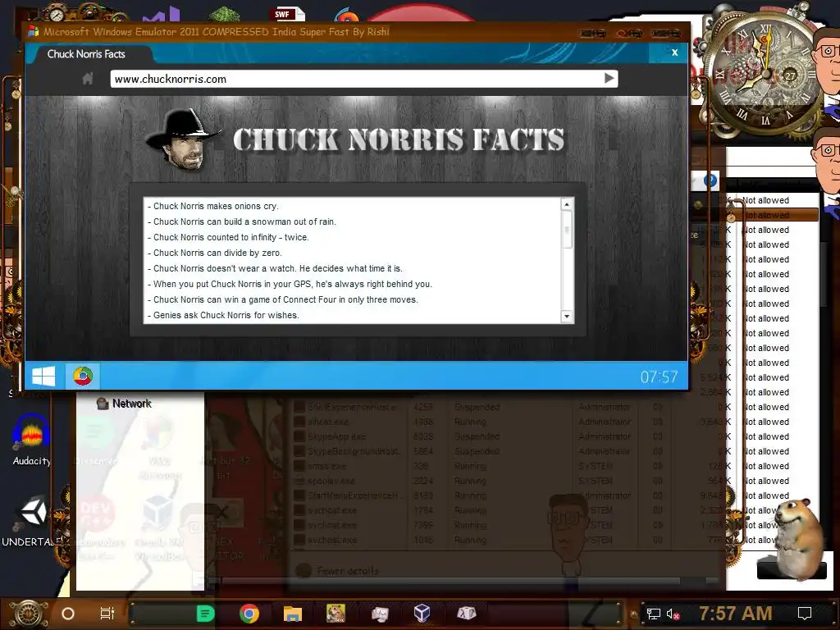840x630 pixels.
Task: Open the green chat app on the taskbar
Action: click(206, 614)
